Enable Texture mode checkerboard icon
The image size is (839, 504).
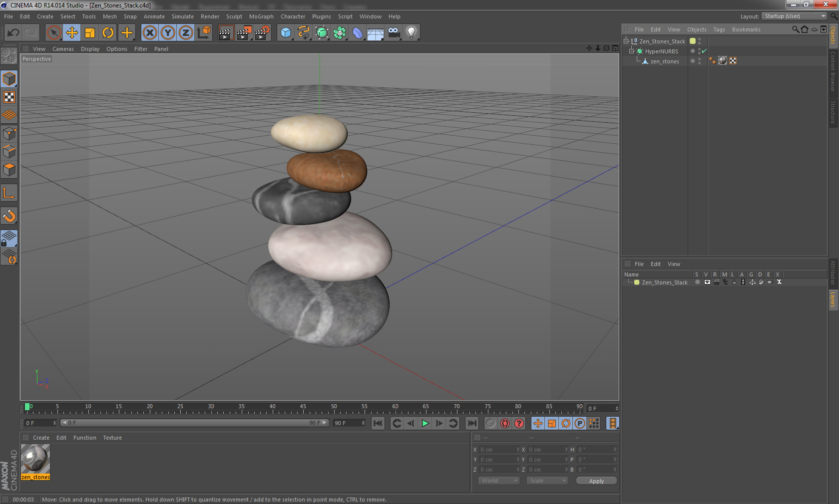click(9, 97)
